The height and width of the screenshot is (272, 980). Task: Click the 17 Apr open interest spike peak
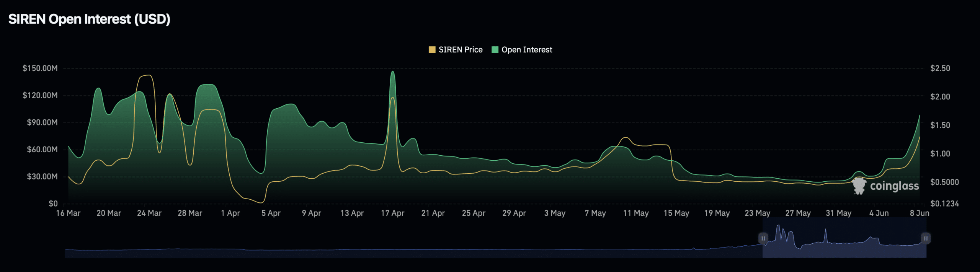[393, 72]
